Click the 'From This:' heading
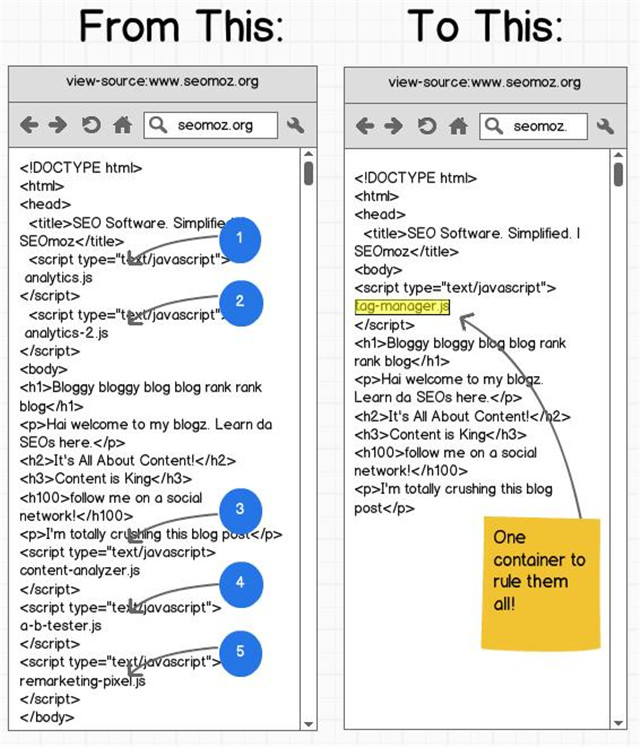 pyautogui.click(x=182, y=26)
